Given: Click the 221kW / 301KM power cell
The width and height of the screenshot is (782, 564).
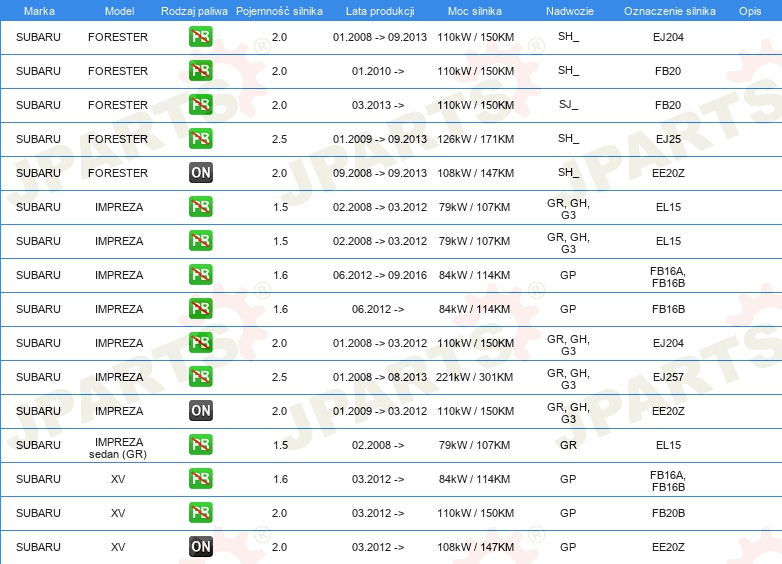Looking at the screenshot, I should pos(475,377).
